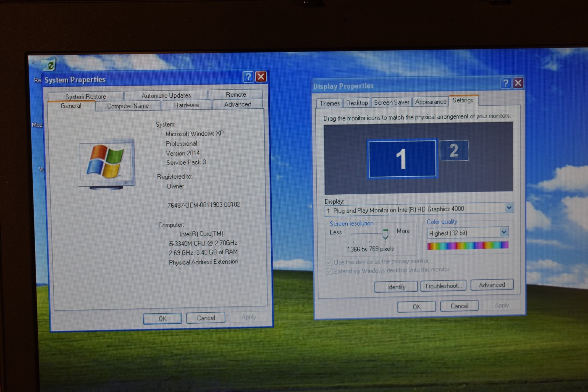588x392 pixels.
Task: Click Cancel in Display Properties
Action: coord(459,306)
